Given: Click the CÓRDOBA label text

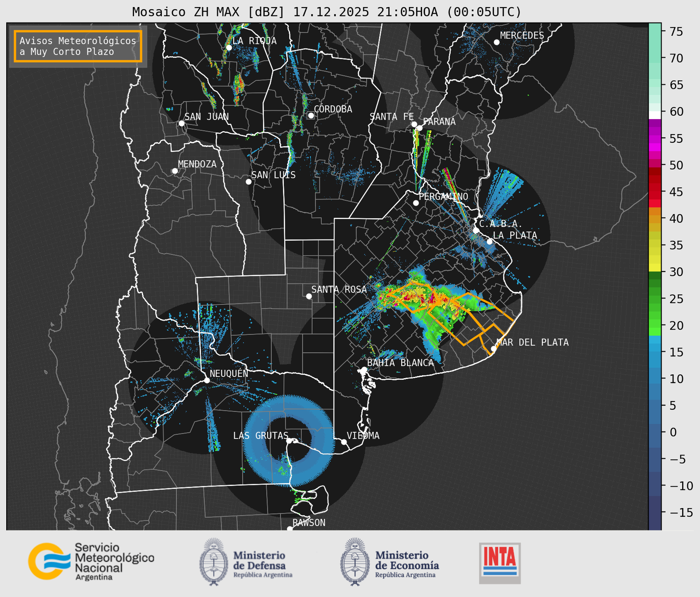Looking at the screenshot, I should tap(333, 109).
